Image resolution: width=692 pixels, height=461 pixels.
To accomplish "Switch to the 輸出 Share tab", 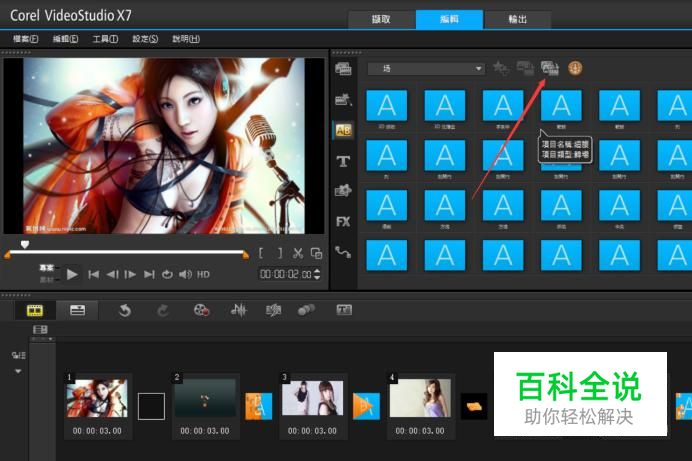I will (518, 19).
